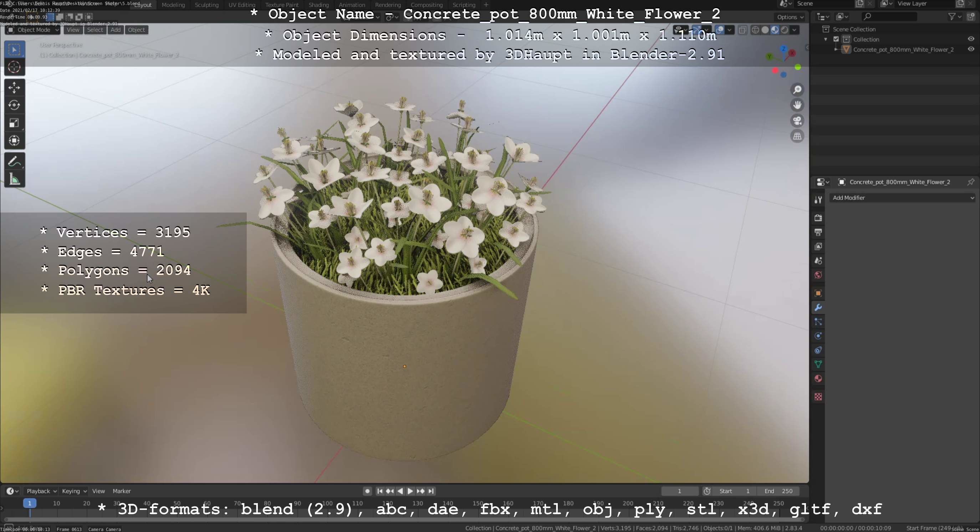Open the Scene properties tab

click(x=818, y=261)
